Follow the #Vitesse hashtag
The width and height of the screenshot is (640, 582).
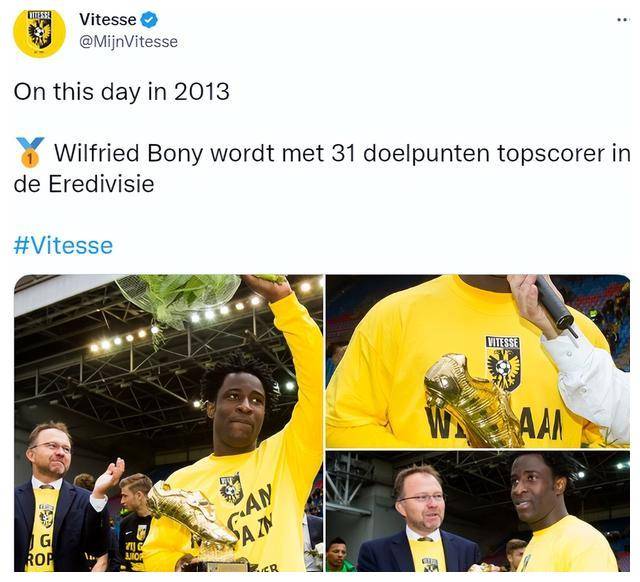(x=63, y=245)
